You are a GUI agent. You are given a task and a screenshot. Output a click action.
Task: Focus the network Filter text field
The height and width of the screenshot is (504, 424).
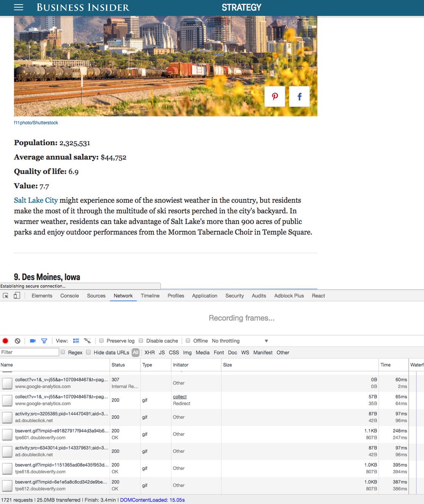coord(29,352)
